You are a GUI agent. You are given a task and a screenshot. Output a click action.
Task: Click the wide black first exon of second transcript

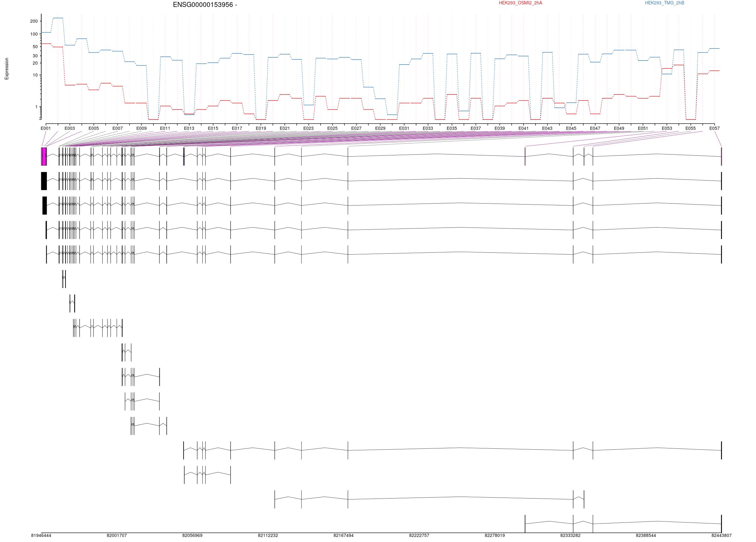44,181
